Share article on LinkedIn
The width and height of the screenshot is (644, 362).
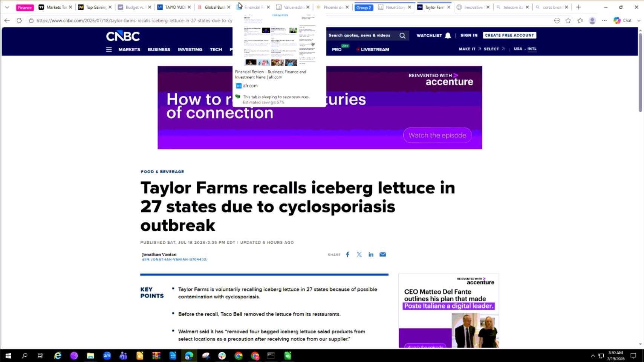point(371,255)
